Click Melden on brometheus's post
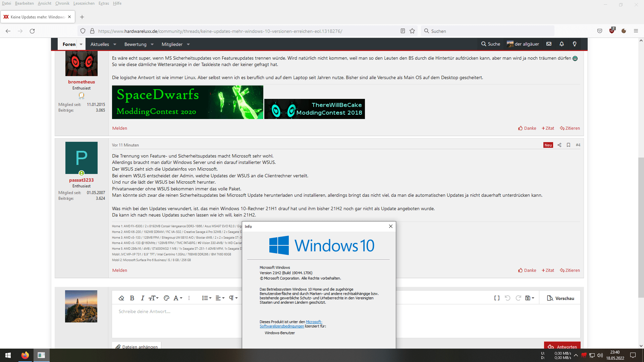The width and height of the screenshot is (644, 362). (120, 128)
